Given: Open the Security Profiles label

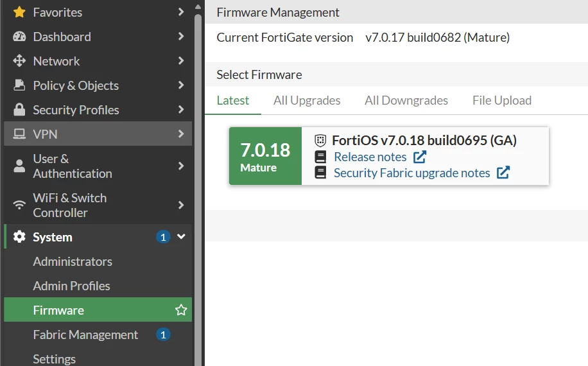Looking at the screenshot, I should (x=76, y=110).
